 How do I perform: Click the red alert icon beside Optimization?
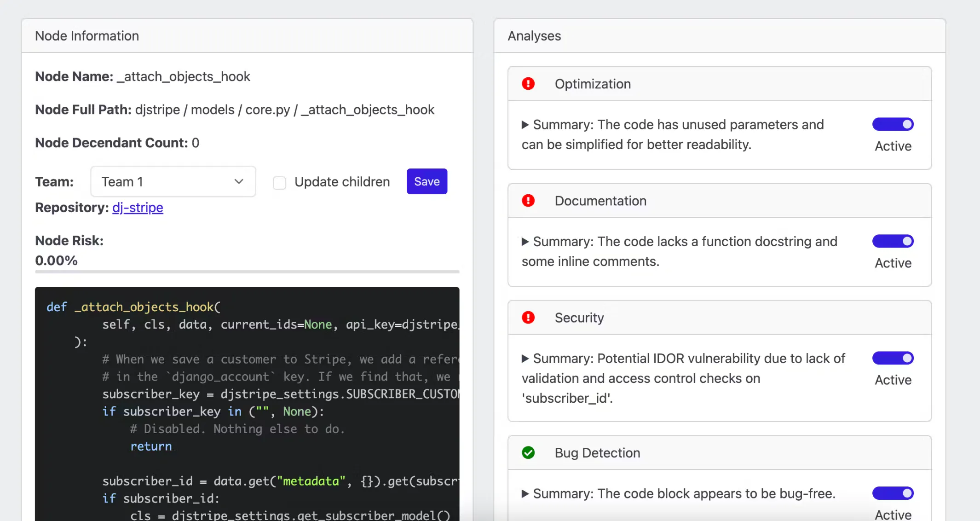tap(528, 84)
